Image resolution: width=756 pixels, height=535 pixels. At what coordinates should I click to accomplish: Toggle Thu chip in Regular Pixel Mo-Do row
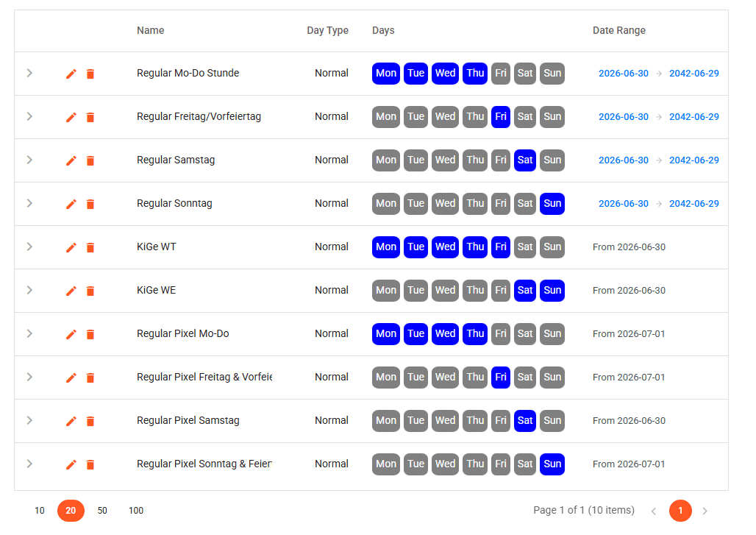(475, 334)
